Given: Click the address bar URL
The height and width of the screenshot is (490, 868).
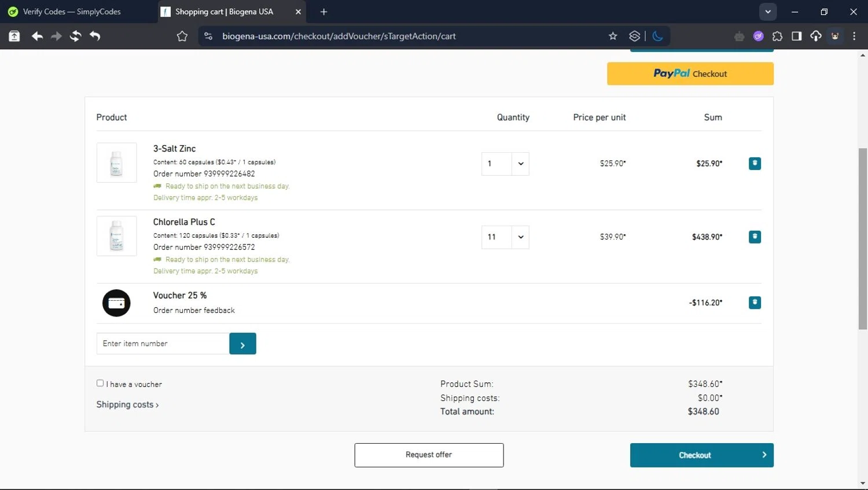Looking at the screenshot, I should click(x=339, y=36).
